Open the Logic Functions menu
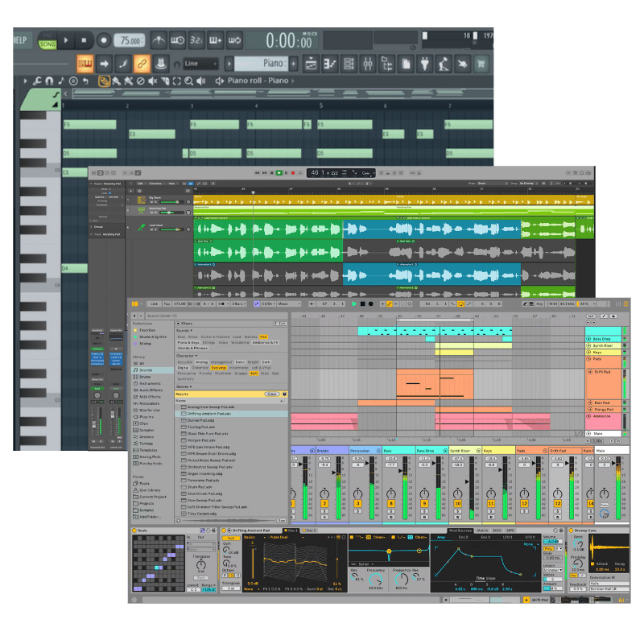The height and width of the screenshot is (644, 644). (155, 184)
